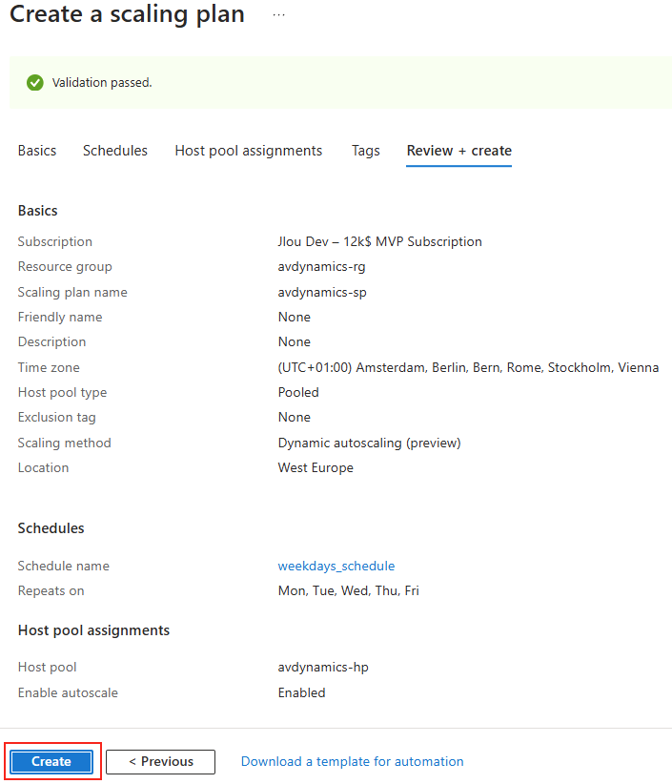The image size is (672, 784).
Task: Select the Review + create tab
Action: pyautogui.click(x=459, y=151)
